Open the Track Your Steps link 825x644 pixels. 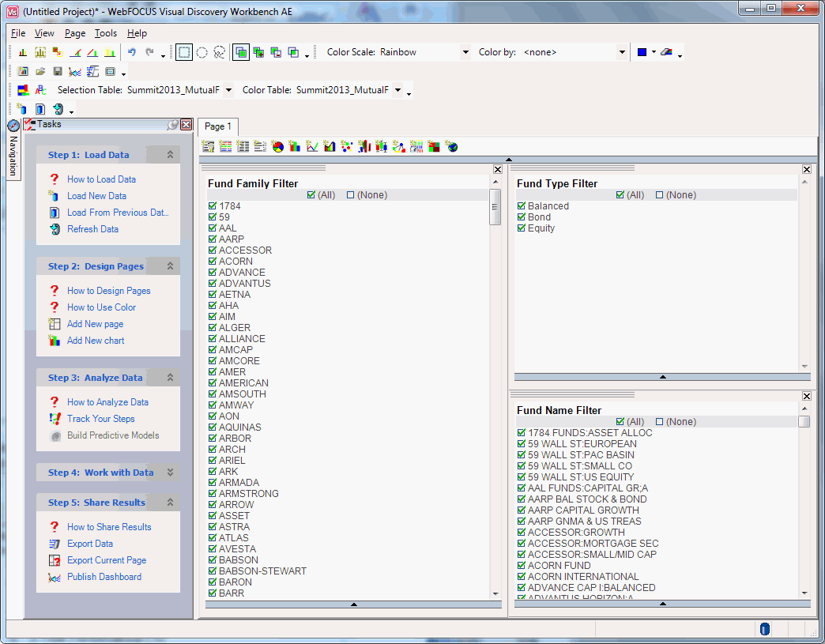pyautogui.click(x=101, y=419)
